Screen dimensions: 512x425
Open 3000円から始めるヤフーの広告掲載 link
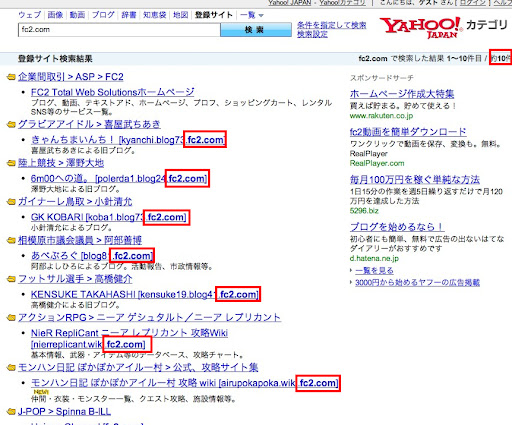pyautogui.click(x=417, y=283)
